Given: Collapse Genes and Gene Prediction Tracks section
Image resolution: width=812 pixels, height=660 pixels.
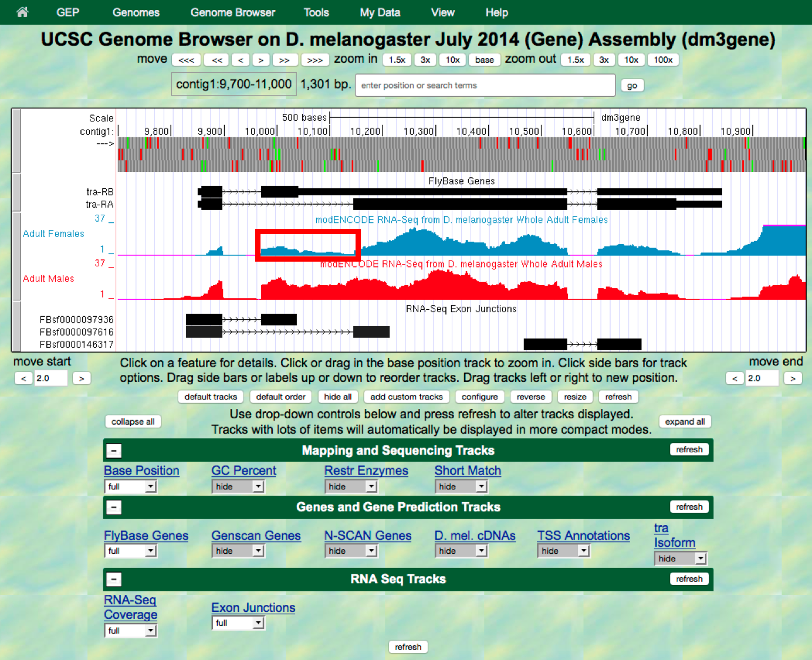Looking at the screenshot, I should [114, 507].
